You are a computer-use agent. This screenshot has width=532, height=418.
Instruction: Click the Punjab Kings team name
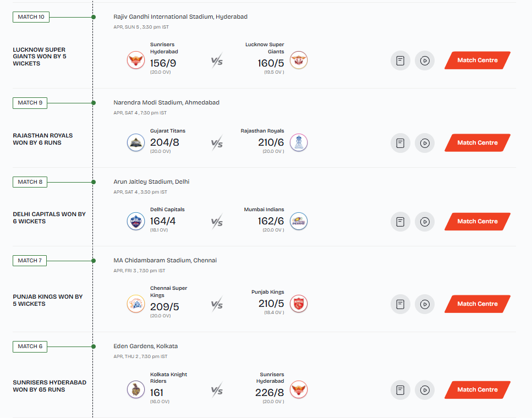(267, 292)
